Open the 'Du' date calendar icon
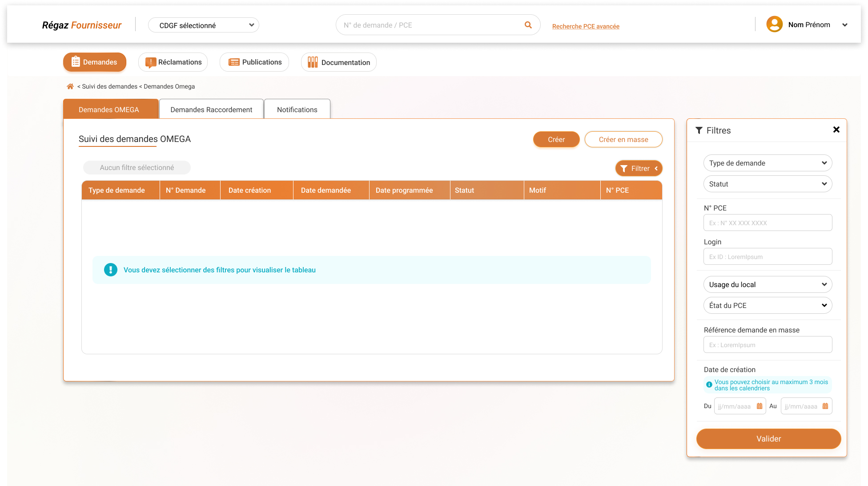The image size is (868, 486). (759, 406)
